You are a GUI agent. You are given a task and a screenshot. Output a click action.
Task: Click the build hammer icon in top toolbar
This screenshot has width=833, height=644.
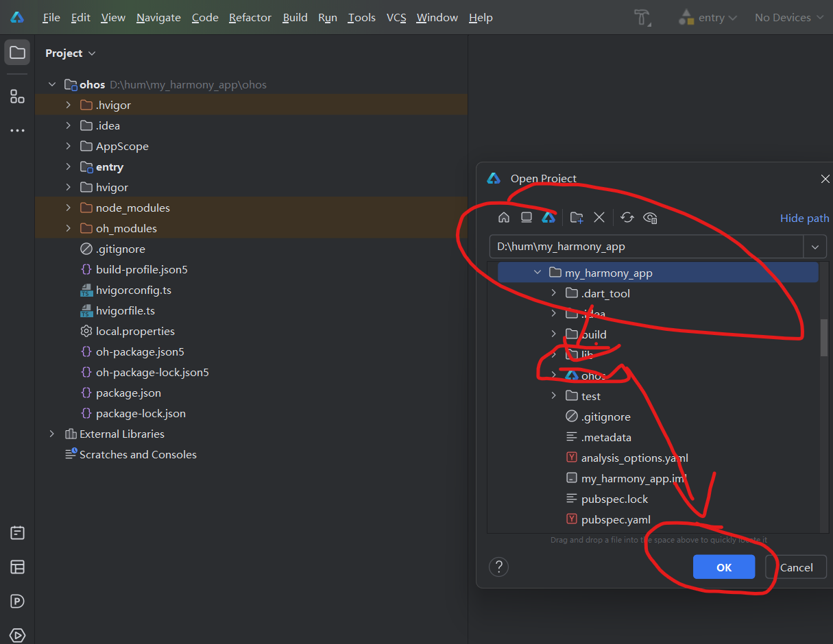point(642,18)
